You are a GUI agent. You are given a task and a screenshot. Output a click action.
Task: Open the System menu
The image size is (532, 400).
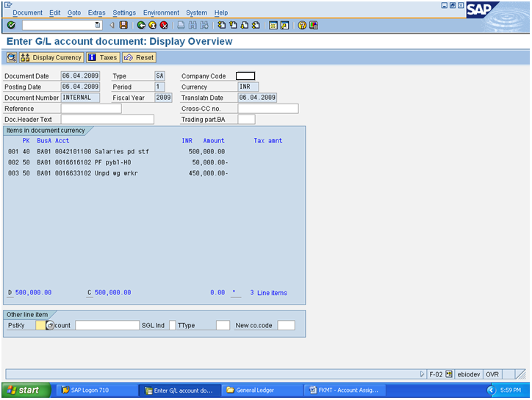click(196, 12)
